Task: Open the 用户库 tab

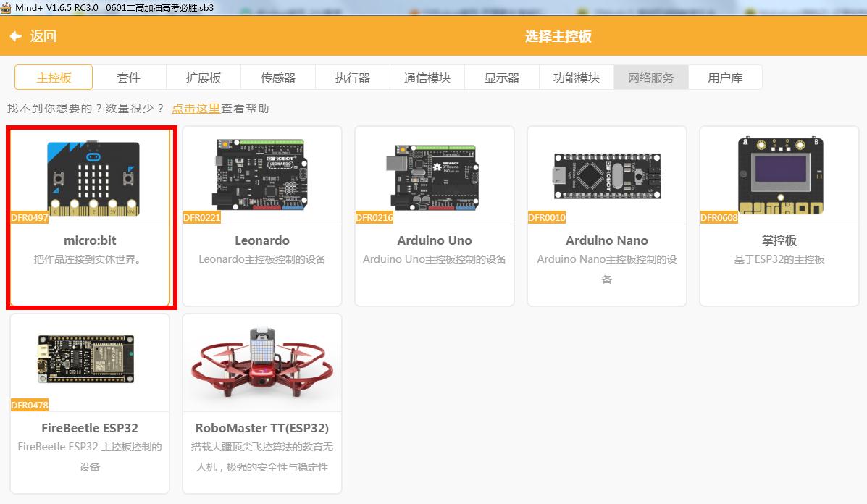Action: click(726, 77)
